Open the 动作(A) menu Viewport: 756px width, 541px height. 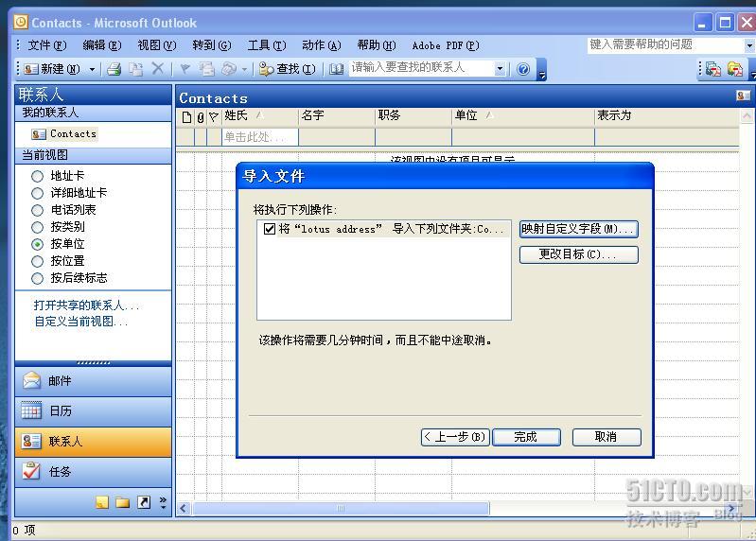[x=322, y=45]
